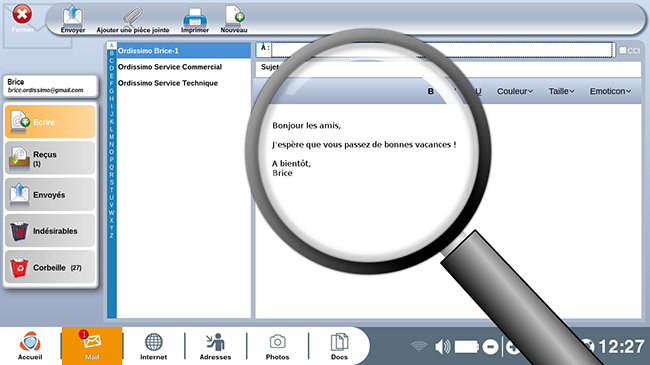Click the Sujet subject field
The image size is (650, 365).
[448, 69]
